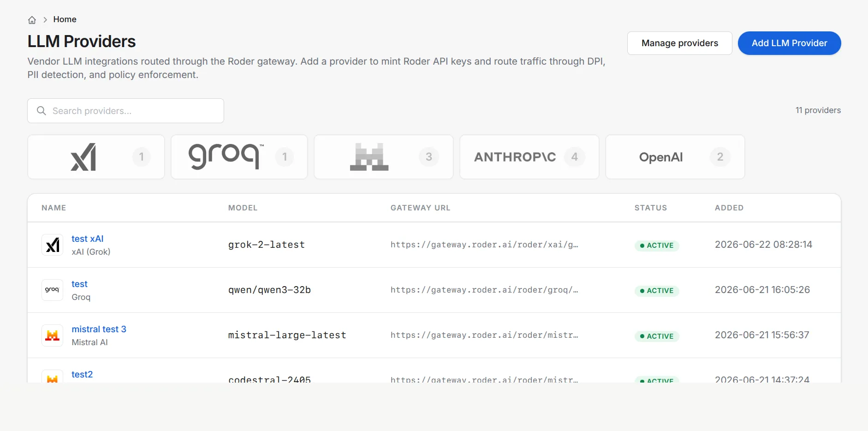
Task: Click the xAI (Grok) vendor label
Action: [91, 252]
